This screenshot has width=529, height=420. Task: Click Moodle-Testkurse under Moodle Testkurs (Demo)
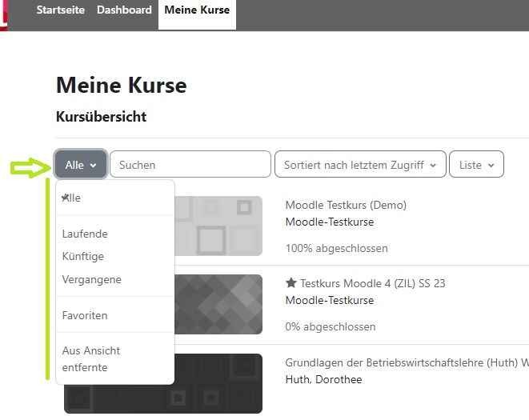330,222
